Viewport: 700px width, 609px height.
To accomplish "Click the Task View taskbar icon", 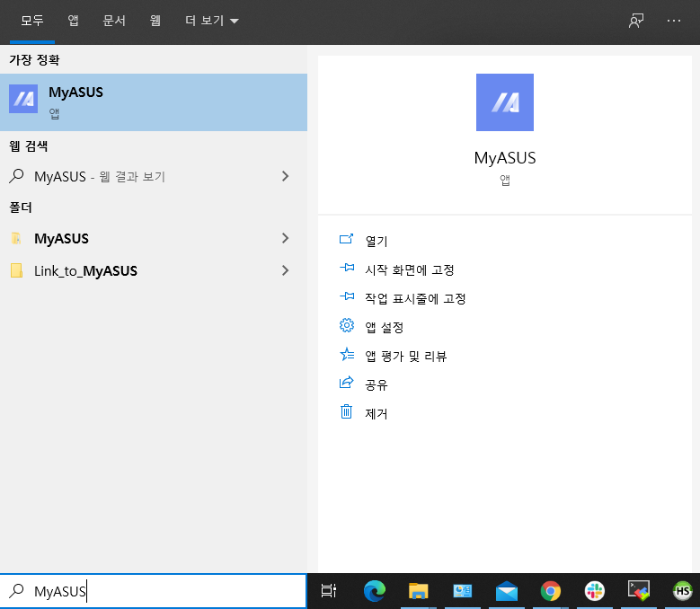I will 329,591.
